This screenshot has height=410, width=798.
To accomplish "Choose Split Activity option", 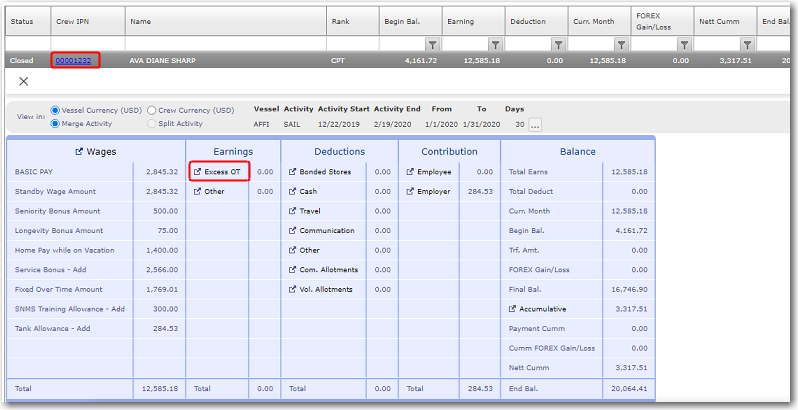I will 152,123.
